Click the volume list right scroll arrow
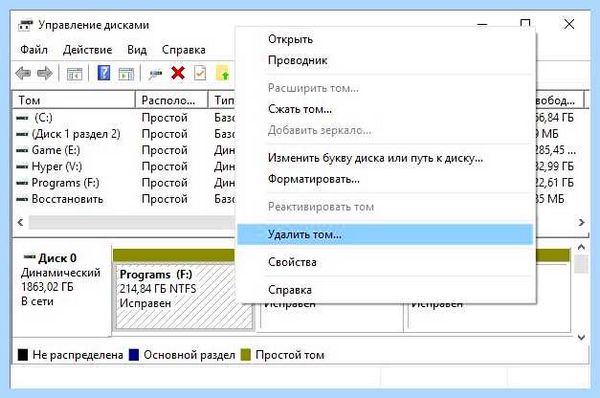Image resolution: width=600 pixels, height=398 pixels. [x=582, y=222]
